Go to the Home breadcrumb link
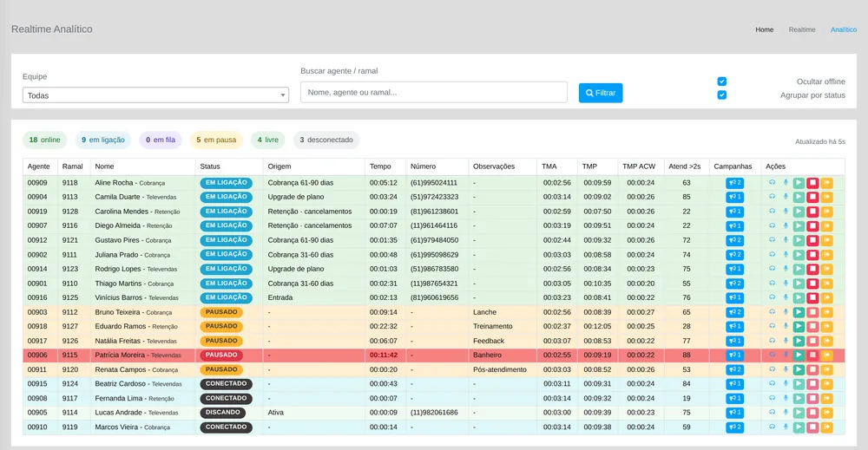The image size is (868, 450). 764,29
